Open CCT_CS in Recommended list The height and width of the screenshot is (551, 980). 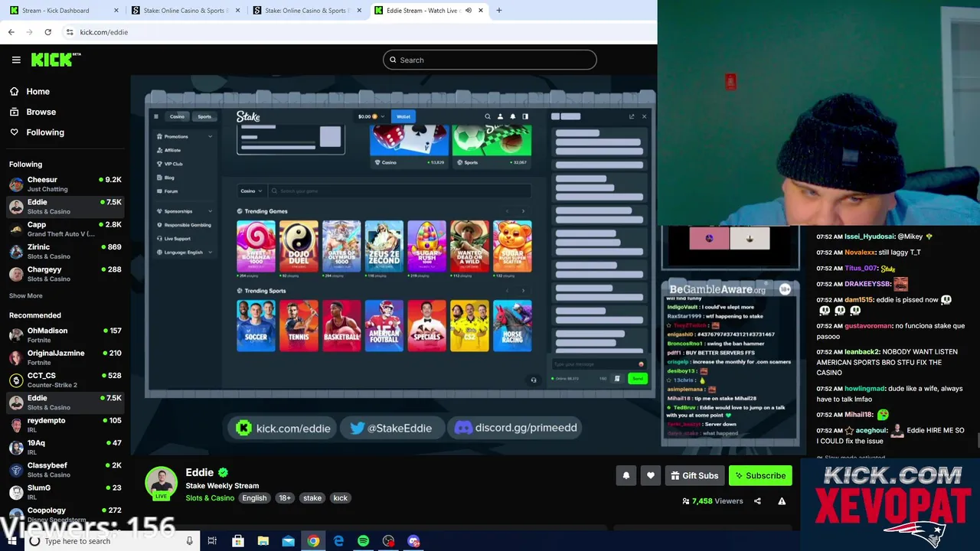[x=65, y=380]
